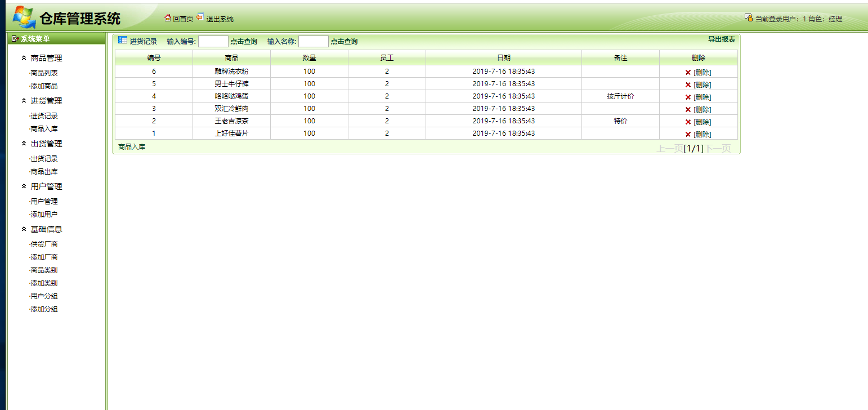Open 进货记录 in the sidebar menu
This screenshot has height=410, width=868.
click(44, 116)
